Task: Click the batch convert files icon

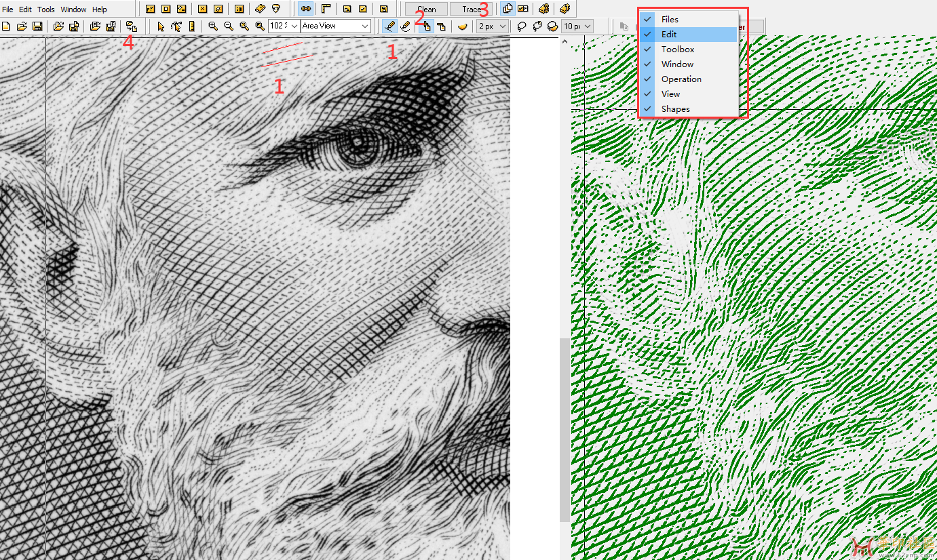Action: (132, 26)
